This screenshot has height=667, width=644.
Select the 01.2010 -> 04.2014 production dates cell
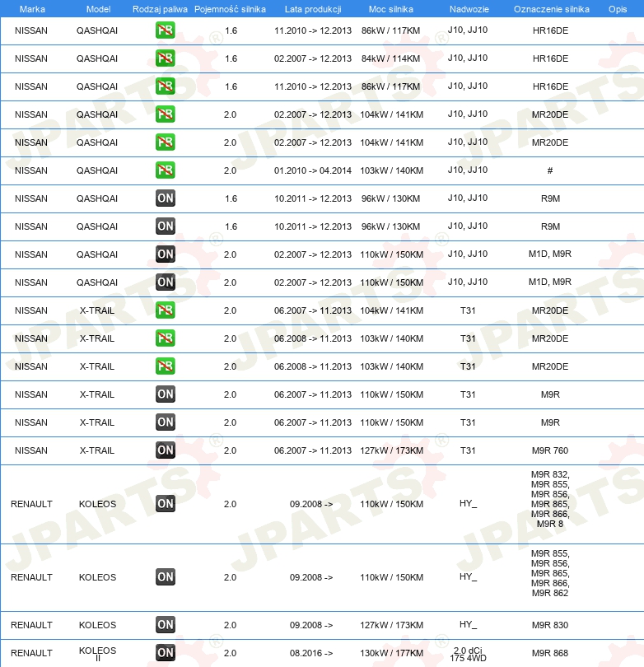click(x=313, y=170)
